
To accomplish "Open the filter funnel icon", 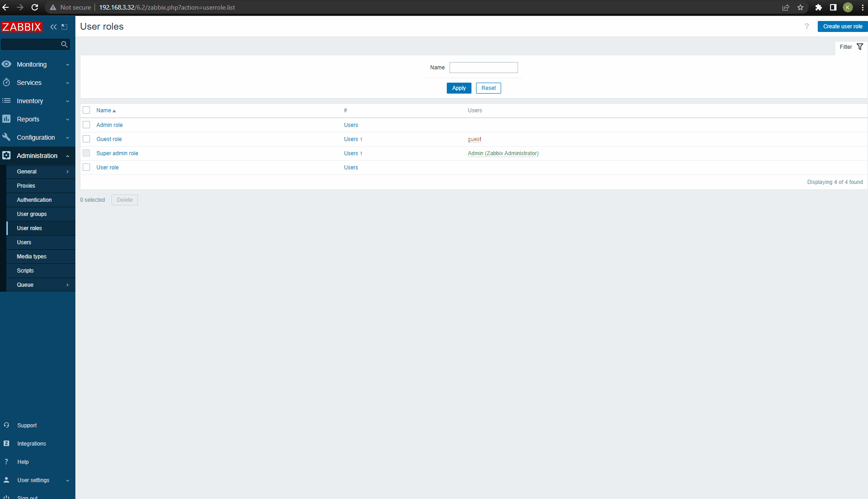I will click(x=860, y=47).
